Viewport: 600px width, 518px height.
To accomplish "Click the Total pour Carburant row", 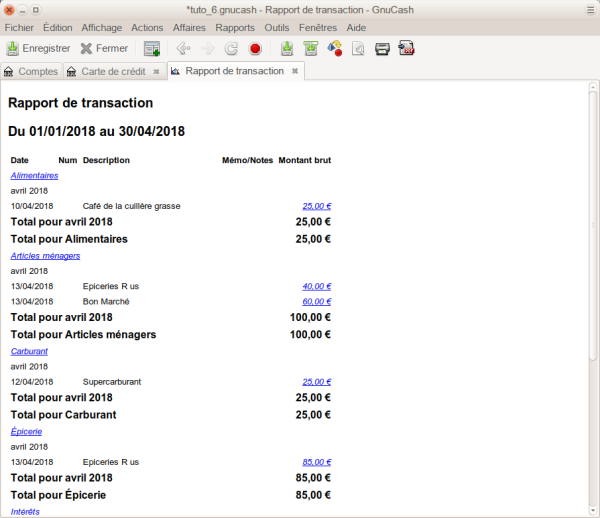I will coord(171,415).
